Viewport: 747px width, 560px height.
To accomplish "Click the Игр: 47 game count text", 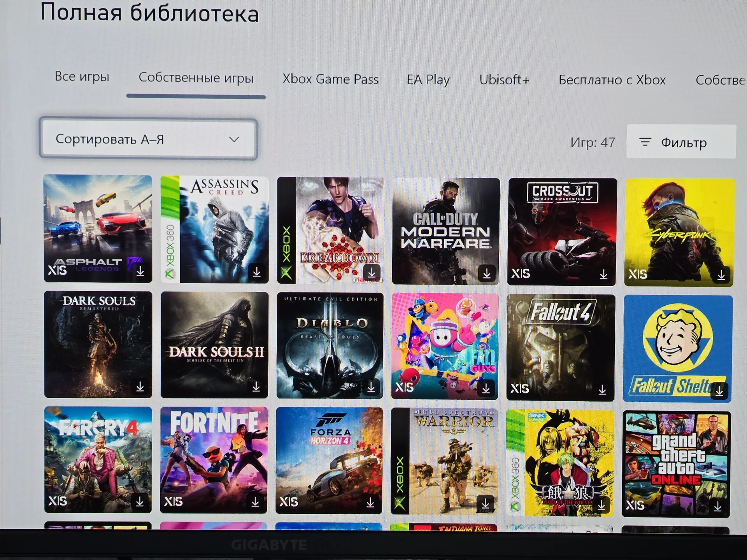I will 593,142.
